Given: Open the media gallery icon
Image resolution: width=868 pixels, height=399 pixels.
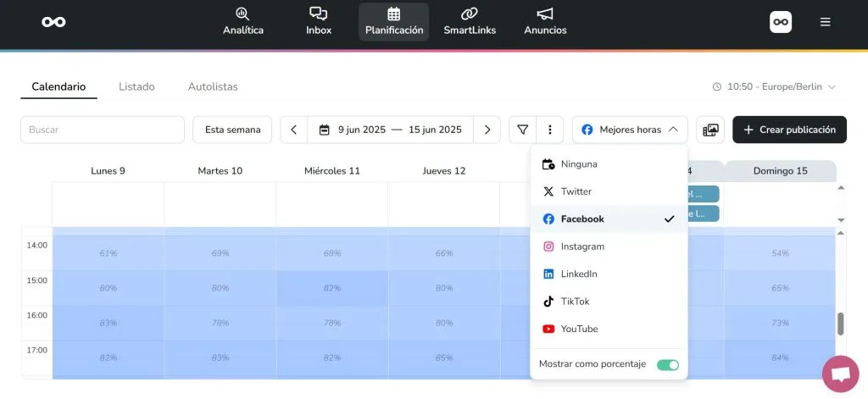Looking at the screenshot, I should point(710,130).
